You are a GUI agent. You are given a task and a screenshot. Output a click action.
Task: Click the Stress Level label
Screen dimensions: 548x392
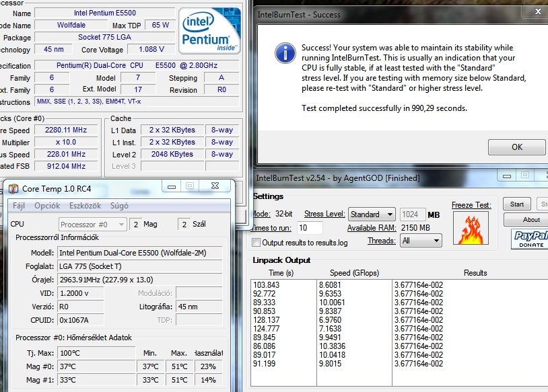tap(324, 214)
